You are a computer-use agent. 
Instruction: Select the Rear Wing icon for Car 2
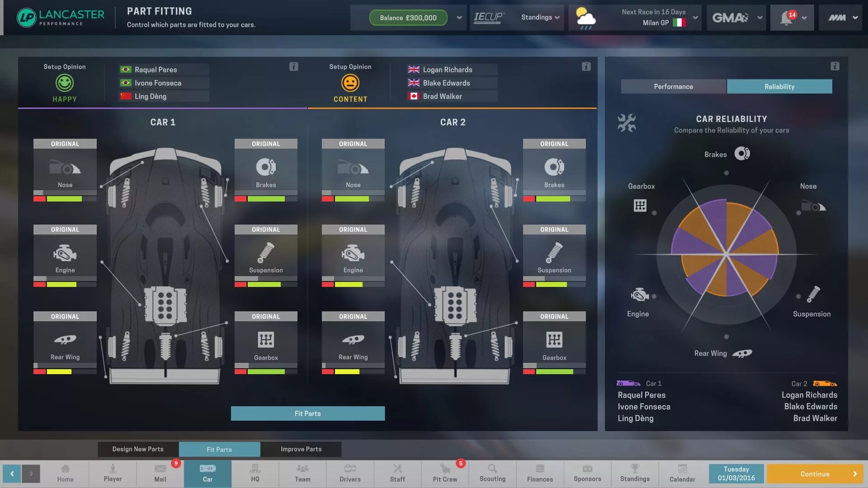(352, 340)
